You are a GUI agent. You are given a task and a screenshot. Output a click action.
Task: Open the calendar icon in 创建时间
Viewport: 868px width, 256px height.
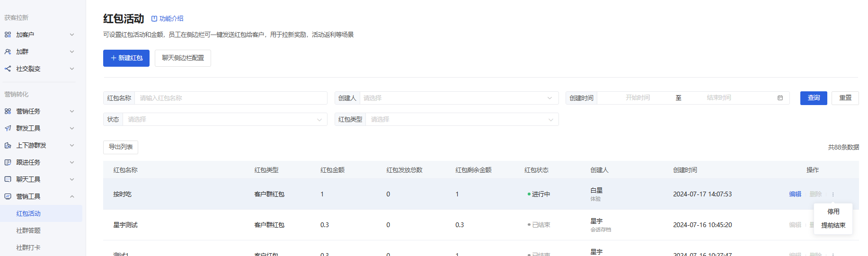pyautogui.click(x=780, y=98)
